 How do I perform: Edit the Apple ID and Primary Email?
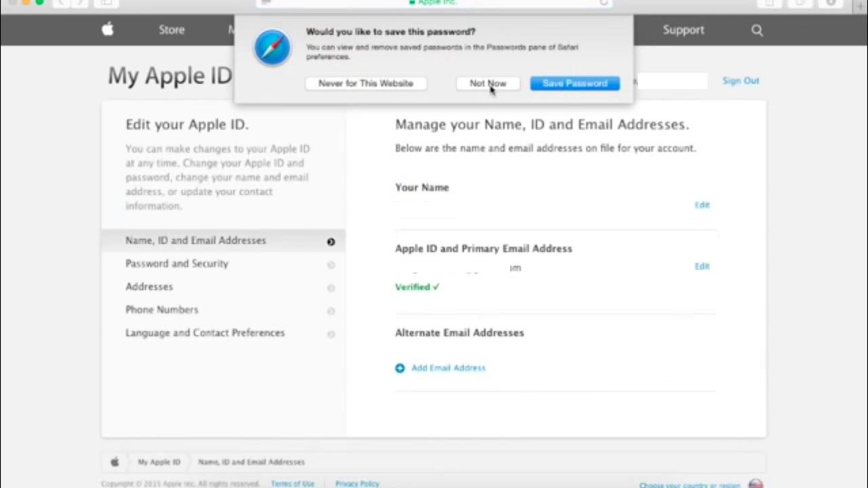point(702,266)
